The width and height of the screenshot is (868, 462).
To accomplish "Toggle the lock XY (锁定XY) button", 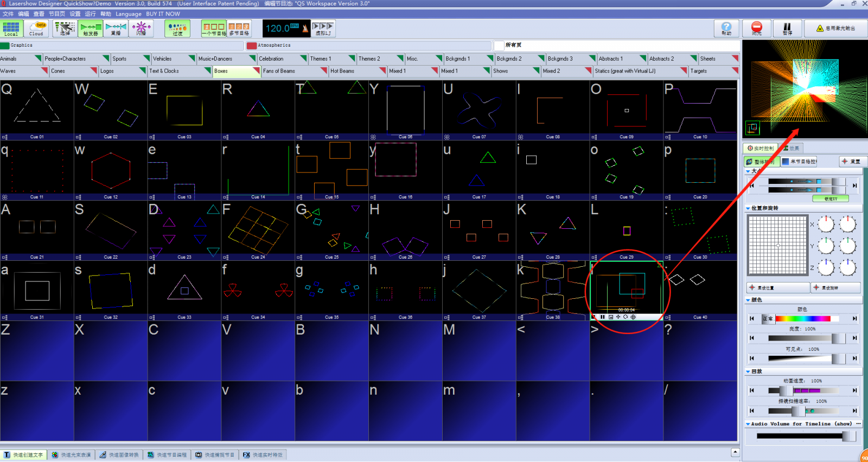I will (830, 198).
